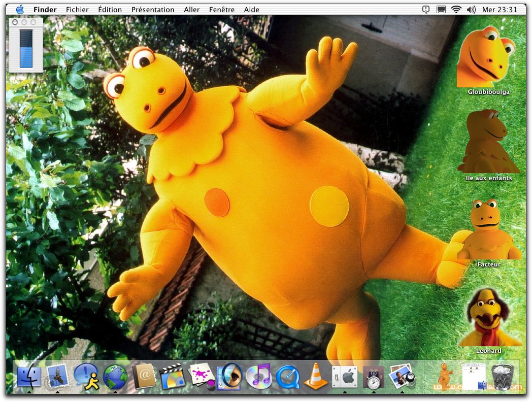Open System Preferences in the Dock

point(345,377)
